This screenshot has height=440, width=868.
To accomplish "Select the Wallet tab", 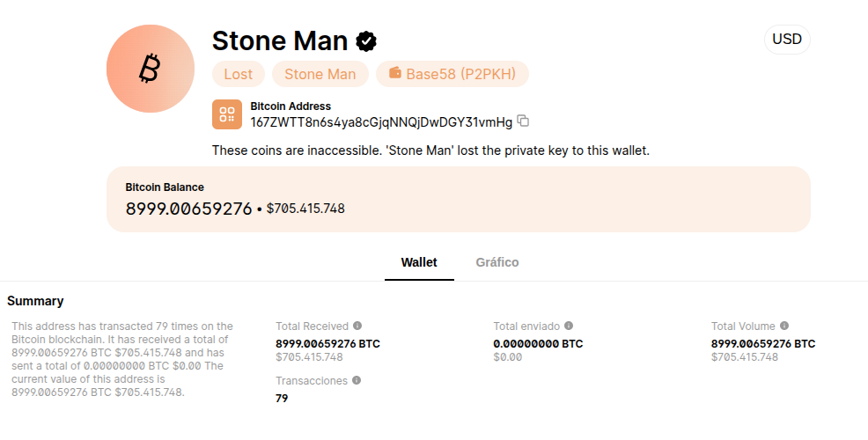I will tap(419, 262).
